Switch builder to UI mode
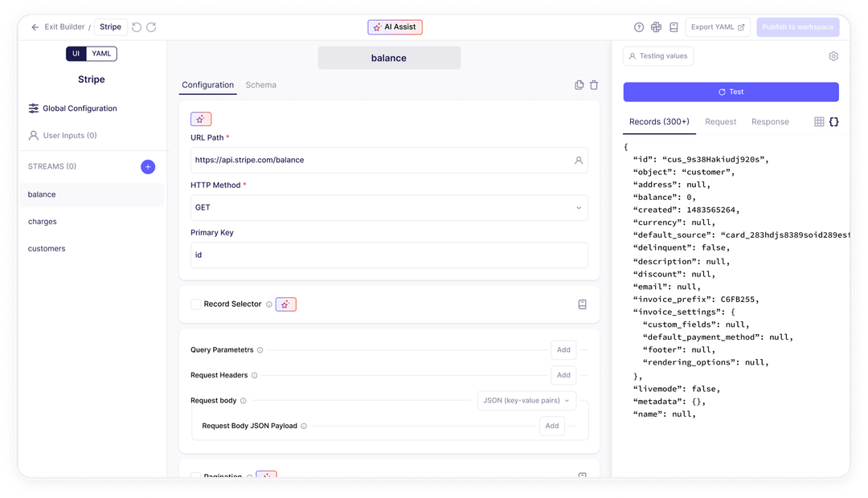Viewport: 868px width, 498px height. [76, 54]
